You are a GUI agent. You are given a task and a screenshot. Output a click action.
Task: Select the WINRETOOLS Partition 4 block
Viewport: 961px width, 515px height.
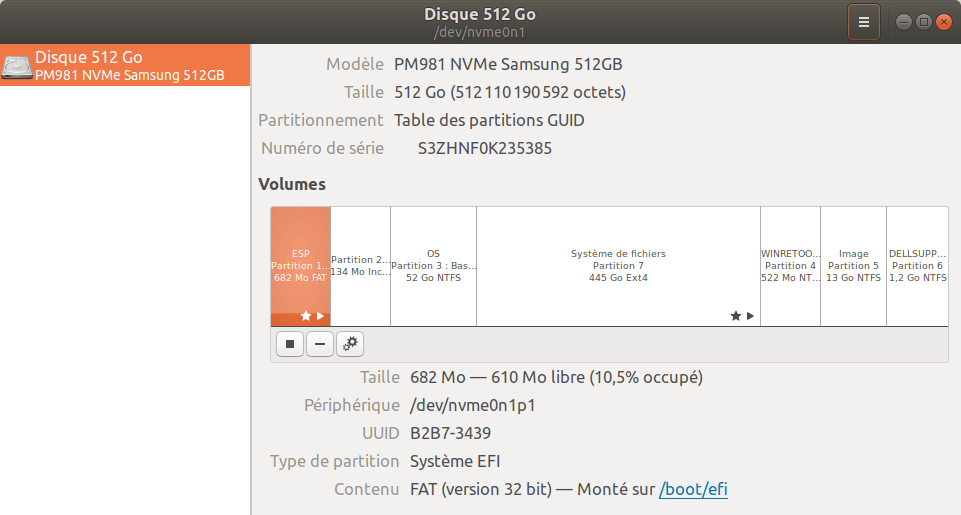point(791,266)
